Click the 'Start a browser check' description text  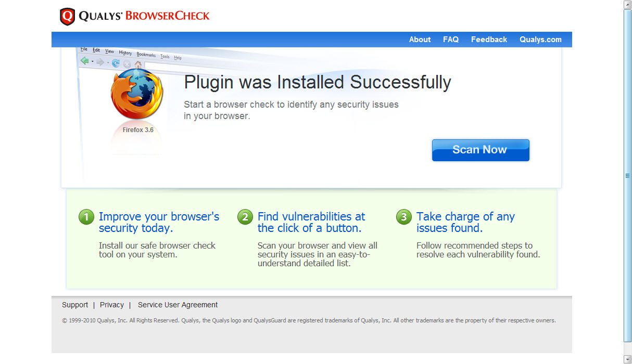[x=291, y=110]
